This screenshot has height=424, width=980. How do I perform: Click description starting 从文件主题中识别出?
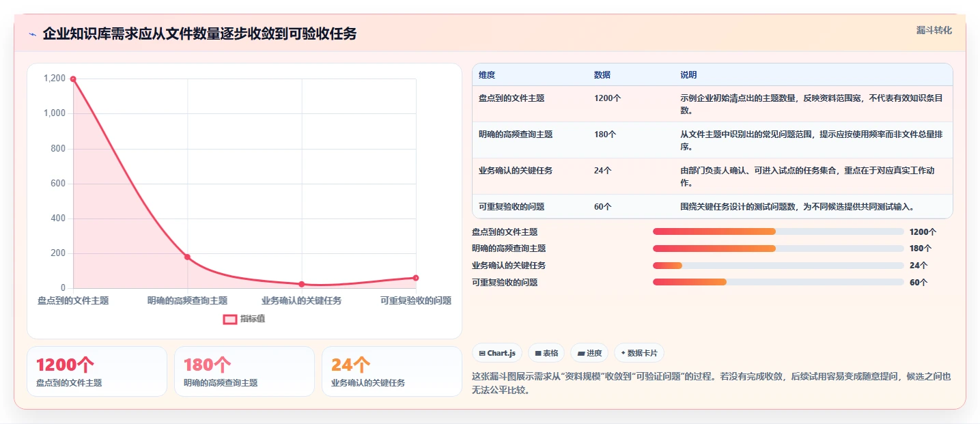coord(812,140)
